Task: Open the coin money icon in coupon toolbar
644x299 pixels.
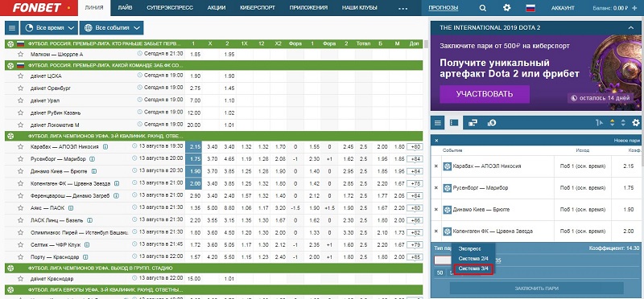Action: 492,122
